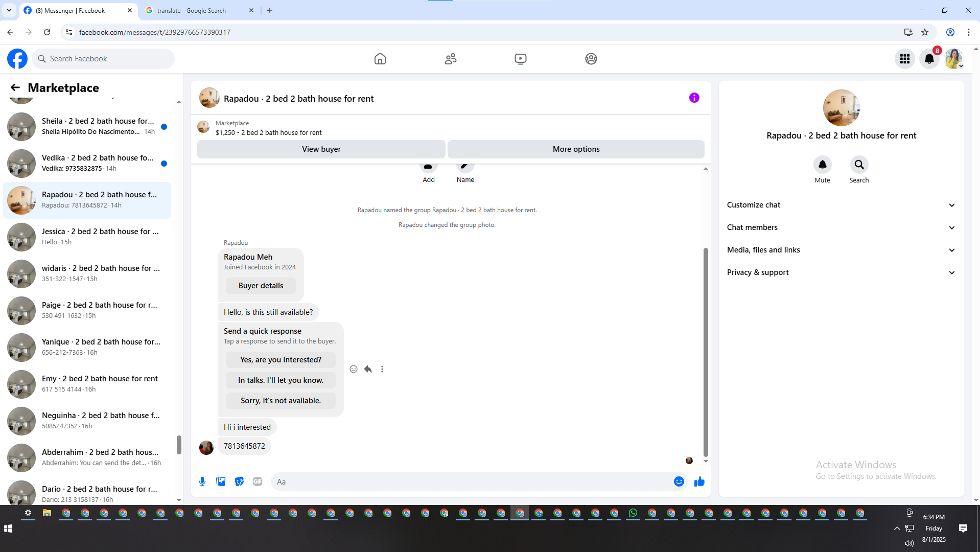The image size is (980, 552).
Task: Open Emy conversation in list
Action: 87,384
